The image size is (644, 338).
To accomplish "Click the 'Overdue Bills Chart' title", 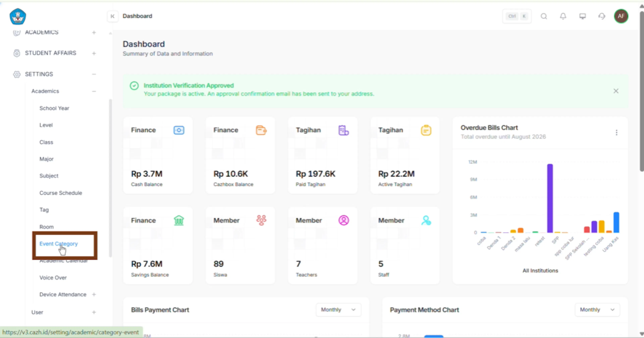I will point(489,128).
